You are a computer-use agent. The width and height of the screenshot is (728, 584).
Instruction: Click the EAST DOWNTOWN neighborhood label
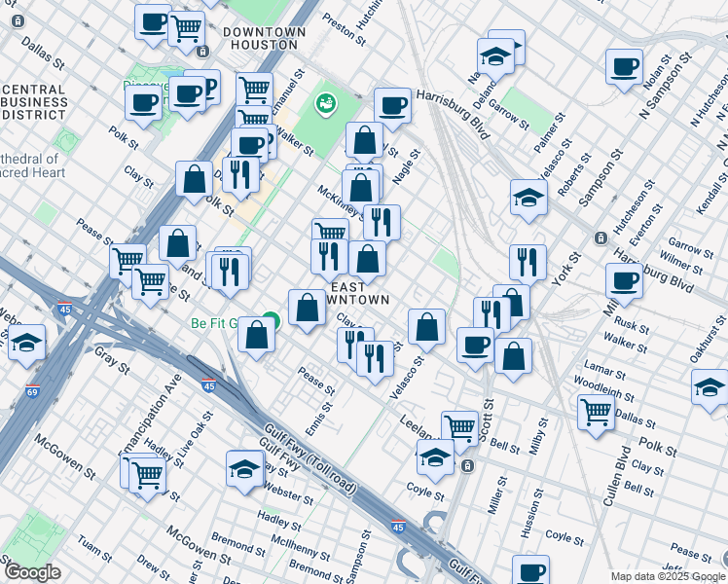[x=358, y=293]
